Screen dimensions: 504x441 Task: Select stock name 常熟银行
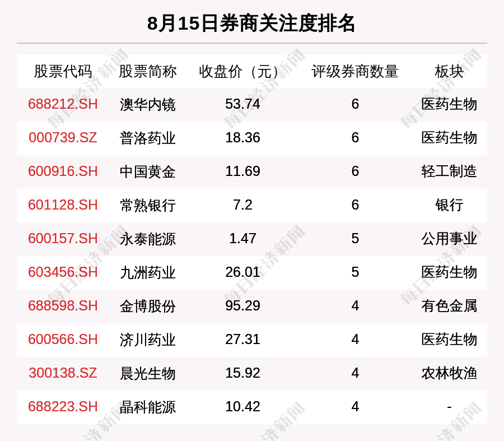pos(147,205)
